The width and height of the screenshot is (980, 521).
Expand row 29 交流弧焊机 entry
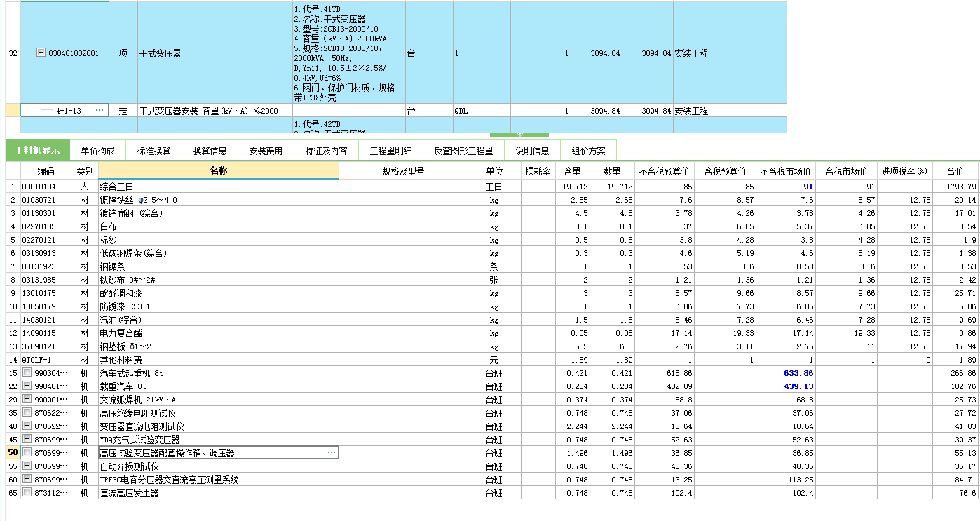pyautogui.click(x=27, y=400)
